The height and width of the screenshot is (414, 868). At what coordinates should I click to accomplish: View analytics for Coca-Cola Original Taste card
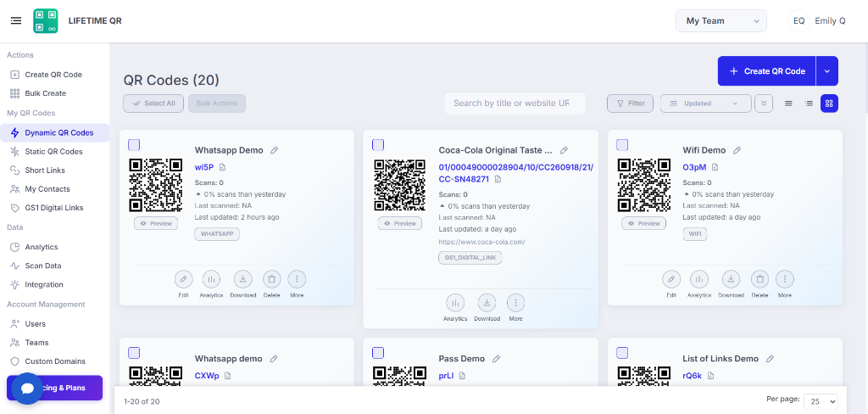[x=455, y=303]
